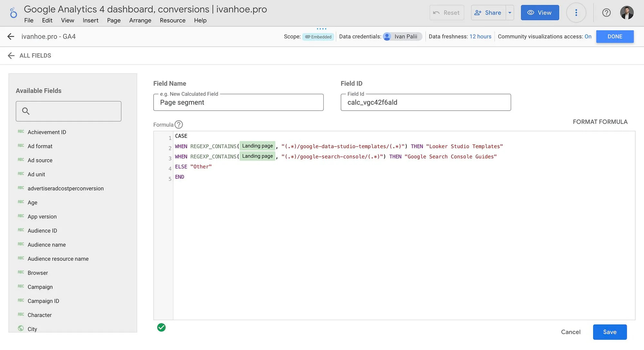
Task: Open the Arrange menu
Action: point(140,20)
